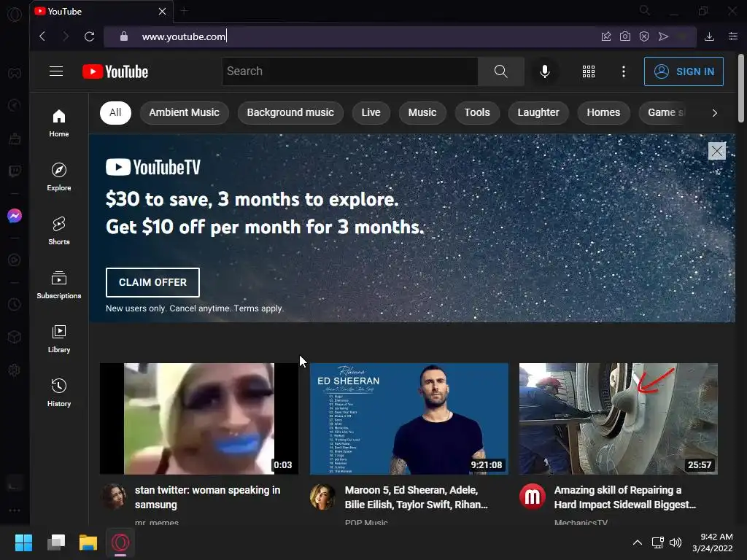The width and height of the screenshot is (747, 560).
Task: Open the tire sidewall repair video thumbnail
Action: tap(619, 419)
